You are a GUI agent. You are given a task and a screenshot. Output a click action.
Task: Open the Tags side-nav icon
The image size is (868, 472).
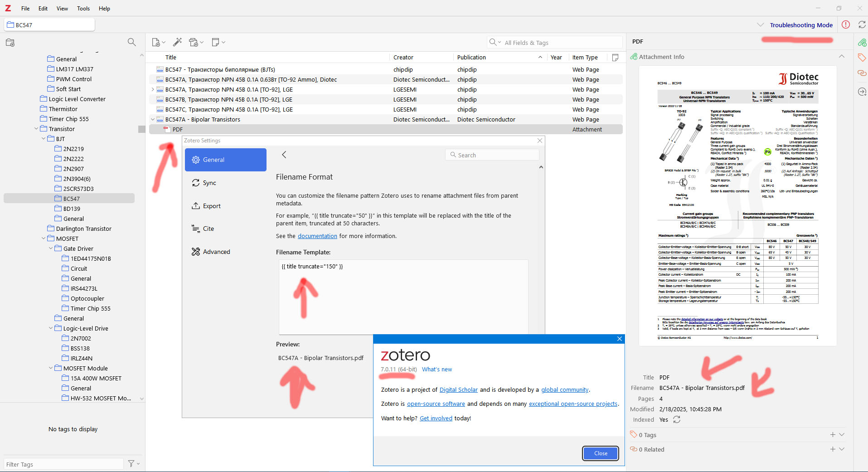(x=862, y=58)
